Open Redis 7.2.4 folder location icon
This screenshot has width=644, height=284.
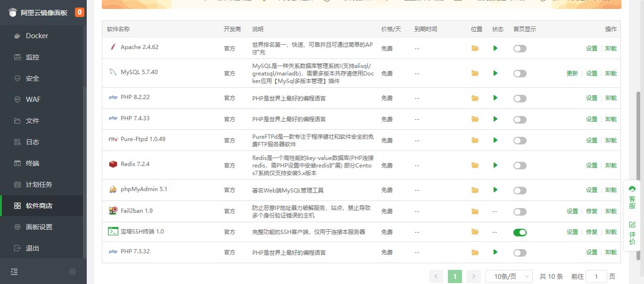click(x=475, y=165)
